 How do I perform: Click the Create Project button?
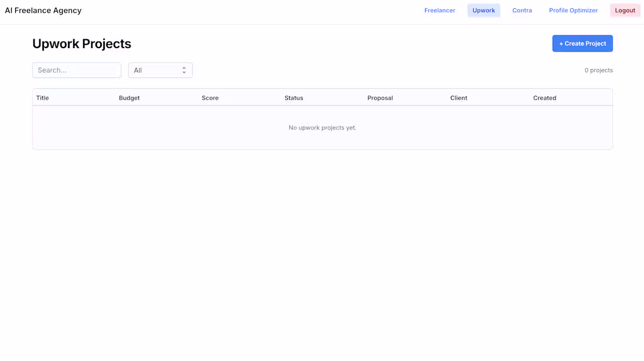tap(582, 43)
